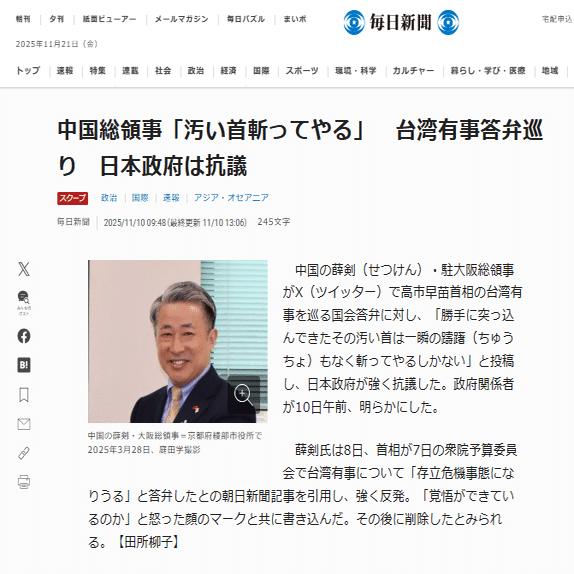Share article on Facebook icon
The width and height of the screenshot is (574, 574).
(24, 336)
